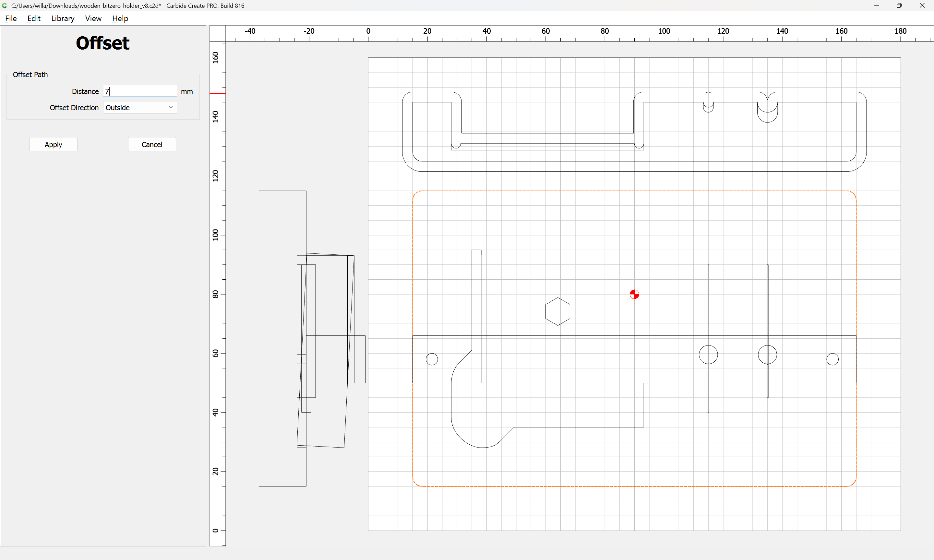Open the View menu
Image resolution: width=934 pixels, height=560 pixels.
[x=93, y=18]
